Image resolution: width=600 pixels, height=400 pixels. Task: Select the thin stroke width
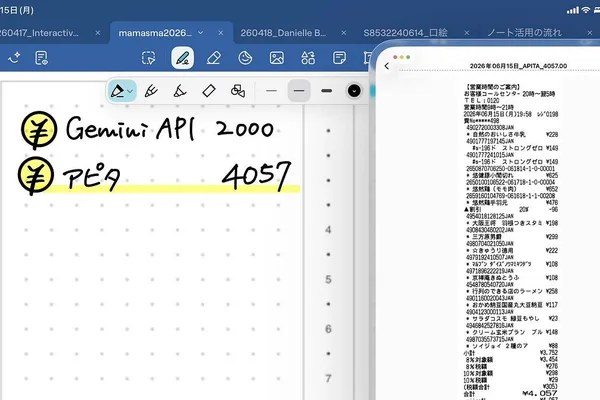tap(271, 91)
